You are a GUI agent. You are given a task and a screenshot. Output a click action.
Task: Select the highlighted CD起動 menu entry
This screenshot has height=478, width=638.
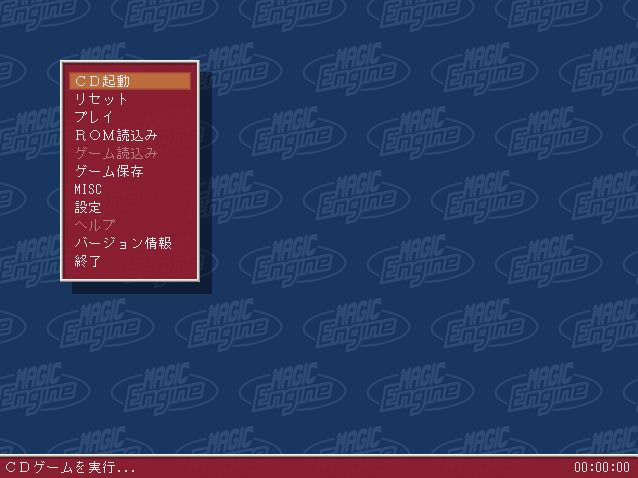point(130,81)
